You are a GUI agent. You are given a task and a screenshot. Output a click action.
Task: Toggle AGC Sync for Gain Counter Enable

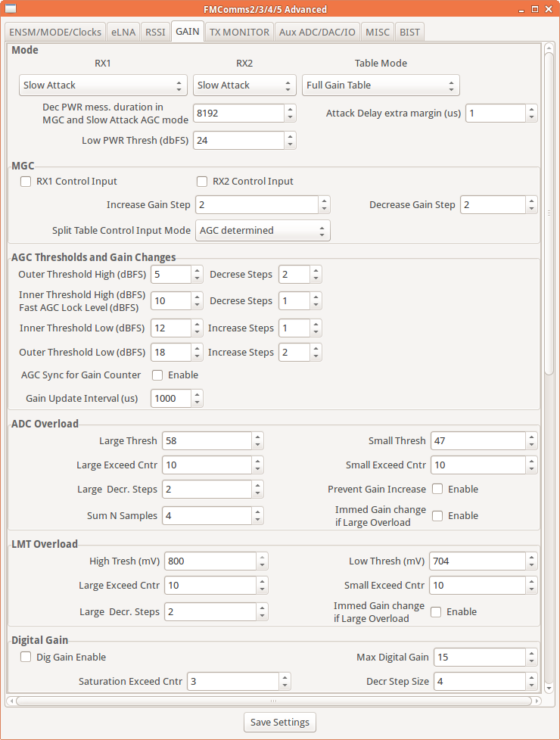(x=157, y=375)
